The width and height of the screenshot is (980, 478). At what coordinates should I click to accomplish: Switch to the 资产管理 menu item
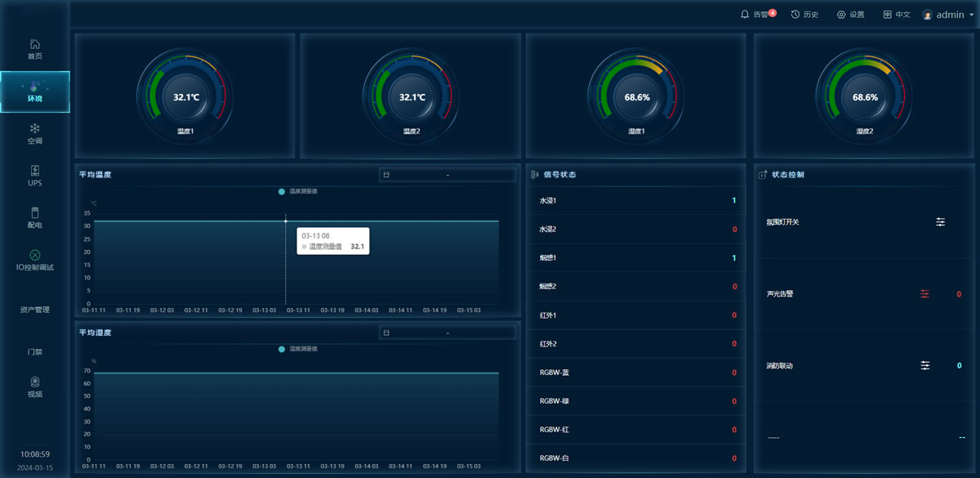pos(34,310)
